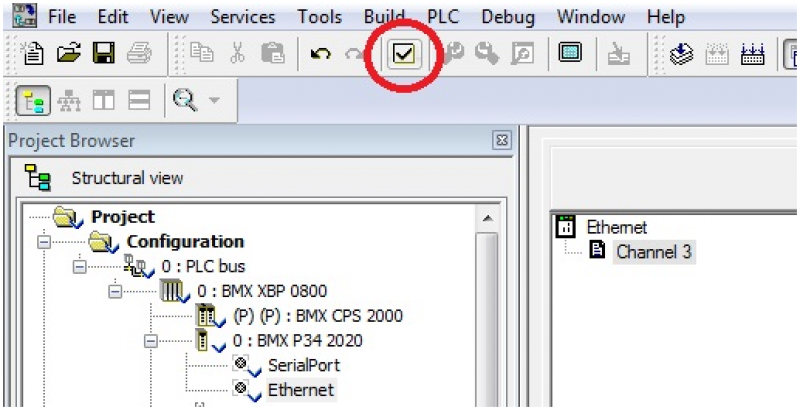
Task: Select the SerialPort tree item
Action: pos(304,365)
